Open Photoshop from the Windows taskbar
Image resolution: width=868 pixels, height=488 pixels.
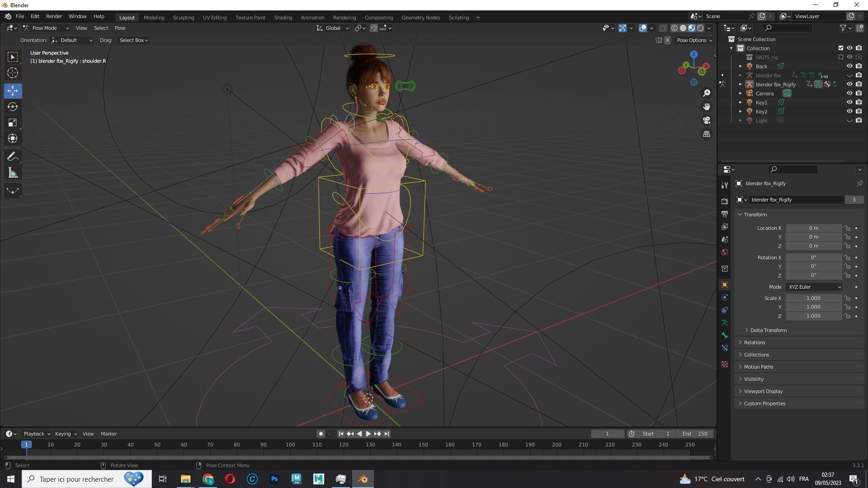pyautogui.click(x=274, y=479)
